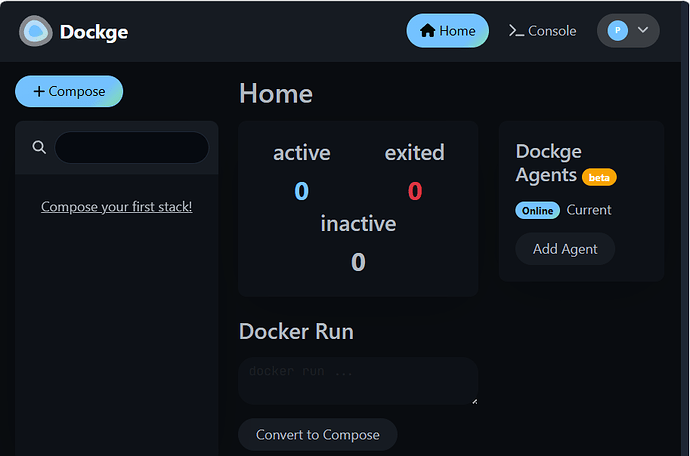690x456 pixels.
Task: Click the plus icon on Compose button
Action: [x=39, y=91]
